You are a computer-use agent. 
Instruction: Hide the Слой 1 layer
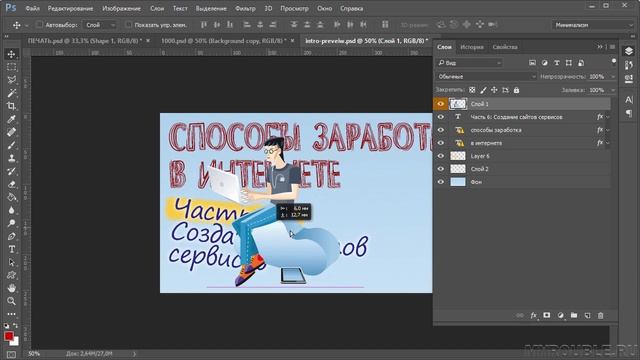pos(440,104)
